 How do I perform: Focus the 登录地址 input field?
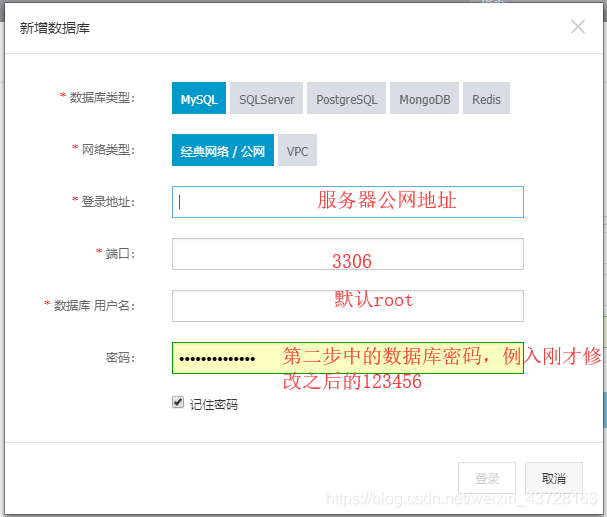click(348, 202)
